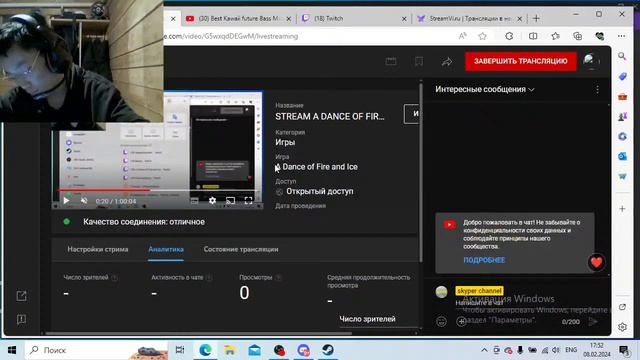Open Task View on the taskbar

[x=180, y=350]
